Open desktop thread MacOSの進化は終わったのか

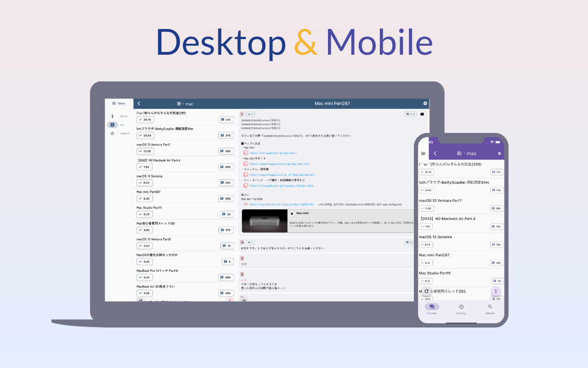click(157, 255)
